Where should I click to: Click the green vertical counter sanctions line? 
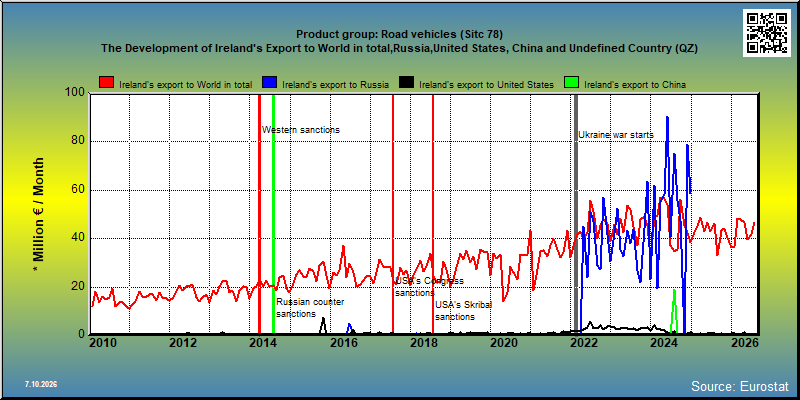(273, 213)
